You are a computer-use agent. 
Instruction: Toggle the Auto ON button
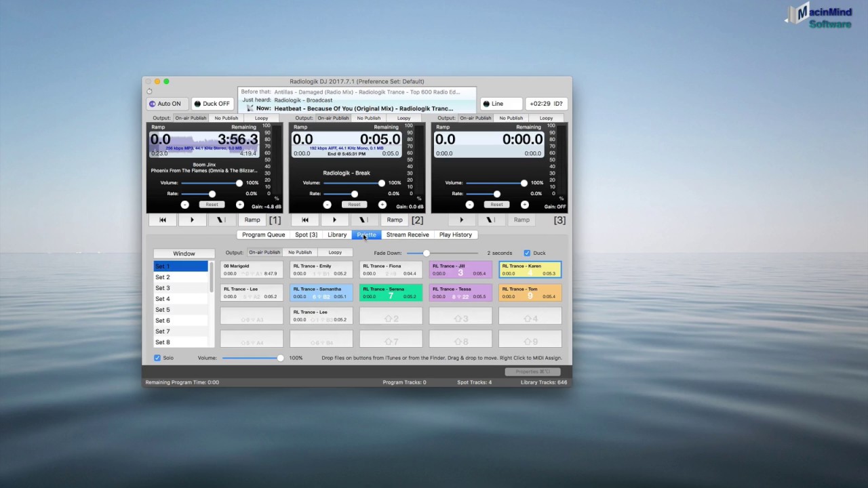[x=167, y=104]
